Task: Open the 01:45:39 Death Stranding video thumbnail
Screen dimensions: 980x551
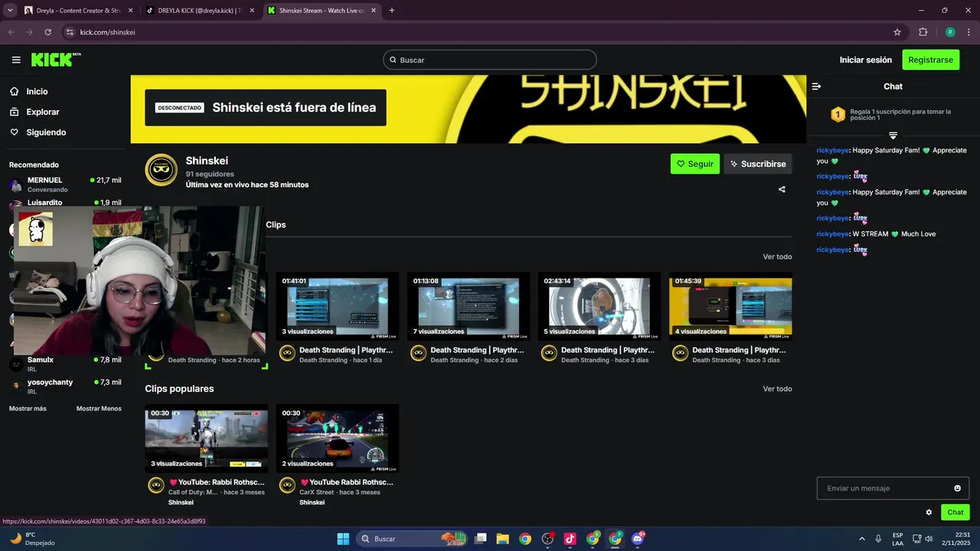Action: click(730, 305)
